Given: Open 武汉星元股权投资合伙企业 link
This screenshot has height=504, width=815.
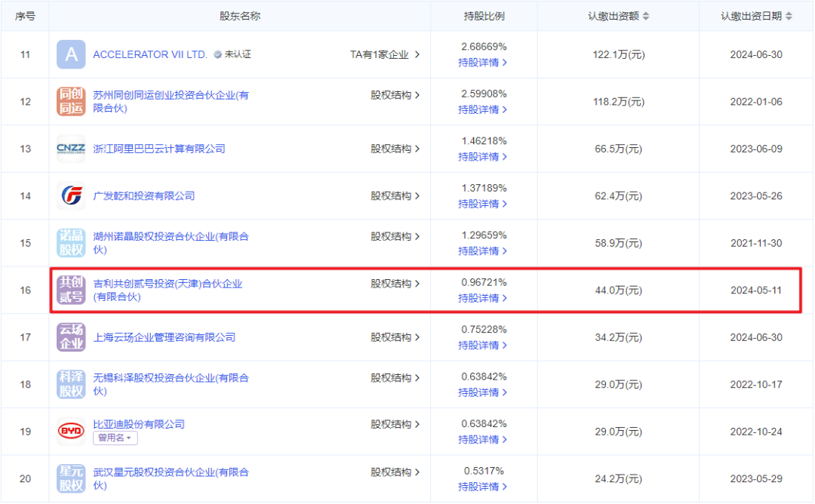Looking at the screenshot, I should pos(170,472).
